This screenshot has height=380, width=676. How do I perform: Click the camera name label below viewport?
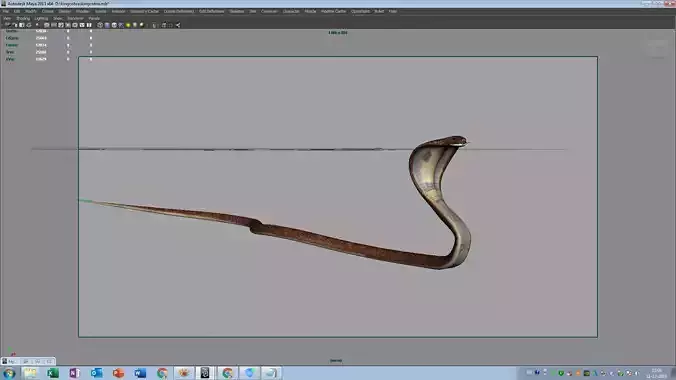336,361
